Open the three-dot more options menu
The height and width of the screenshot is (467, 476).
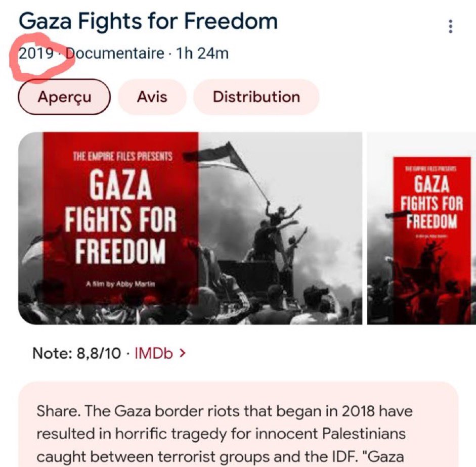[451, 26]
